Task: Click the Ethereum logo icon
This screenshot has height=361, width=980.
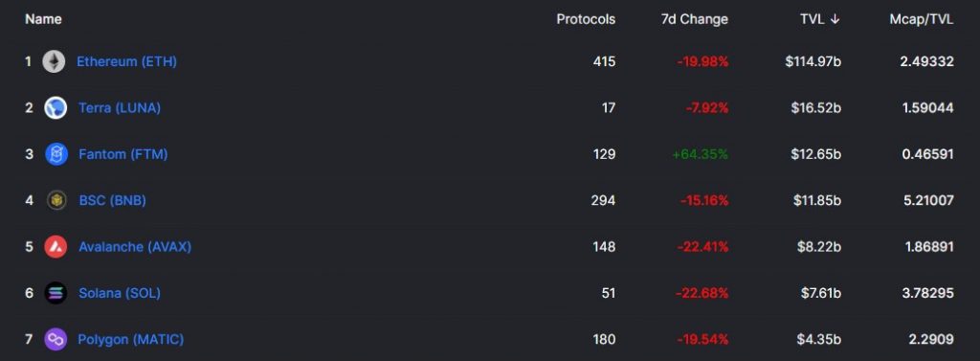Action: click(x=54, y=61)
